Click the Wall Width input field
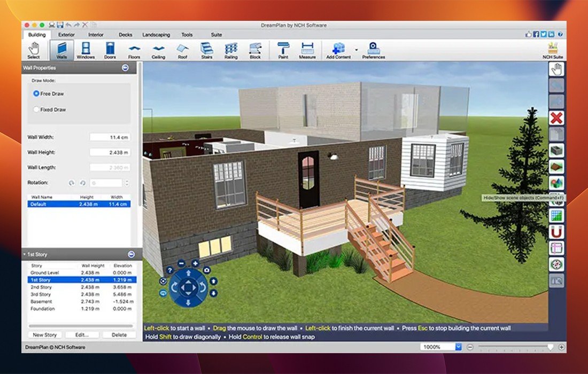 coord(110,137)
